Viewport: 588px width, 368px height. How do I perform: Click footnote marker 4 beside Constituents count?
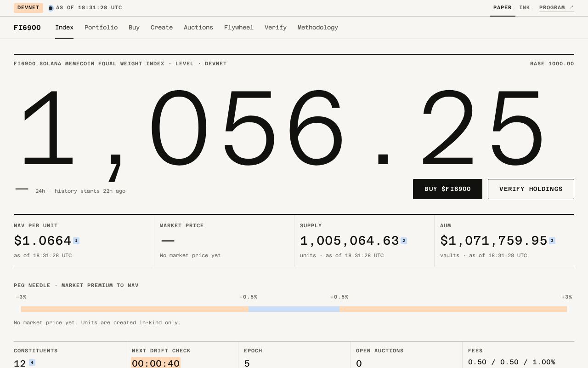32,362
